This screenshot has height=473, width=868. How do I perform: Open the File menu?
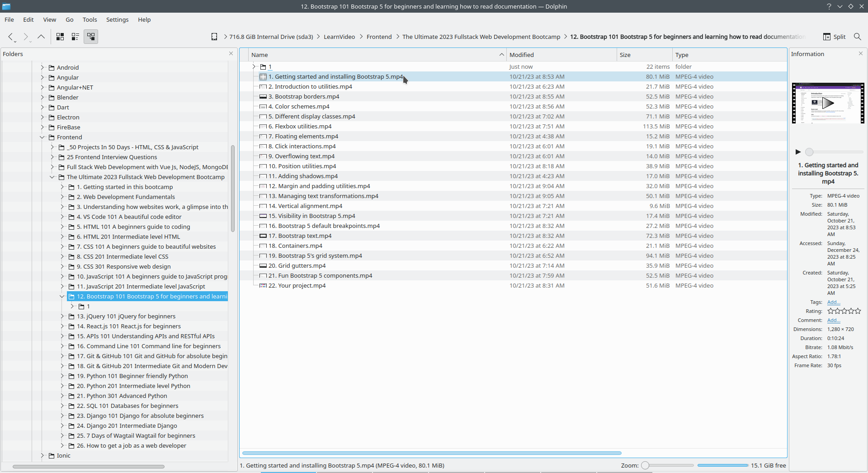(x=9, y=19)
